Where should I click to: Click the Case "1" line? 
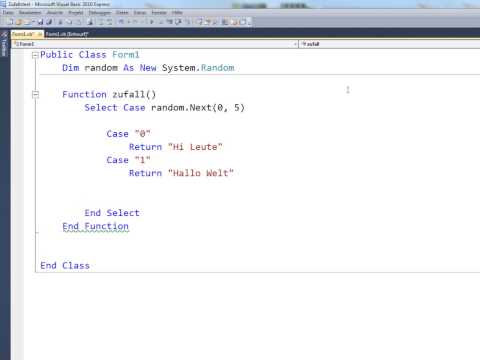(128, 160)
